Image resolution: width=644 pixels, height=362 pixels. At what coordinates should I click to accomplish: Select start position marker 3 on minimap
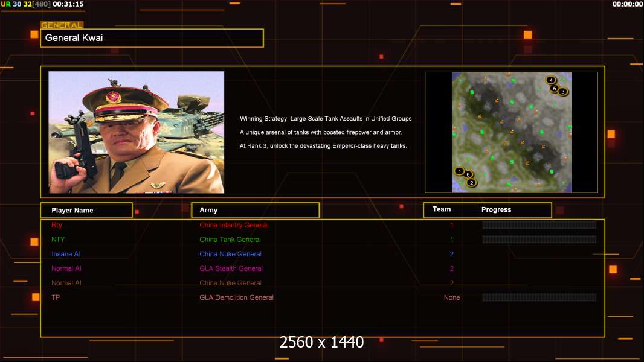coord(563,92)
